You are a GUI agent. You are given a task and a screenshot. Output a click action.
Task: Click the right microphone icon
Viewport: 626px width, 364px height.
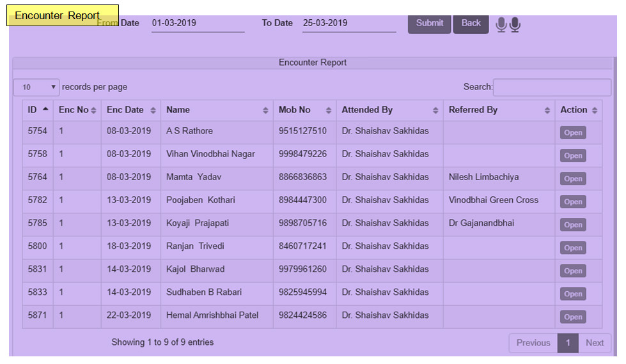tap(515, 25)
